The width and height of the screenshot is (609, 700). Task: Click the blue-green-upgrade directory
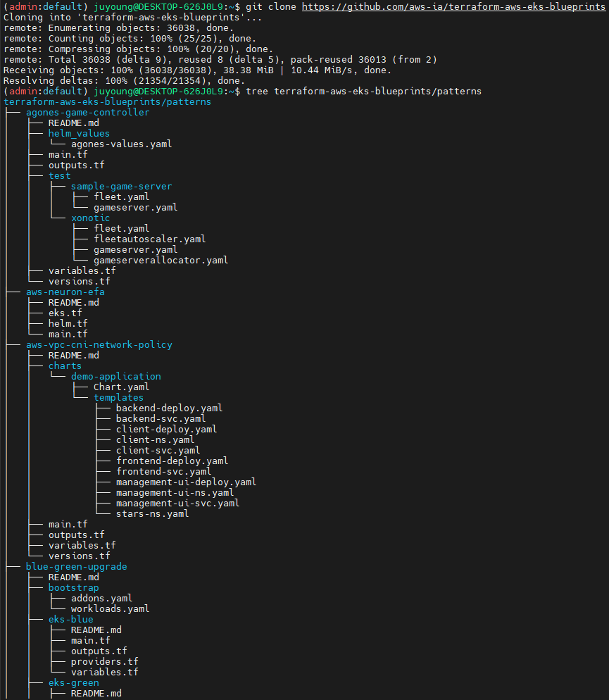[77, 567]
